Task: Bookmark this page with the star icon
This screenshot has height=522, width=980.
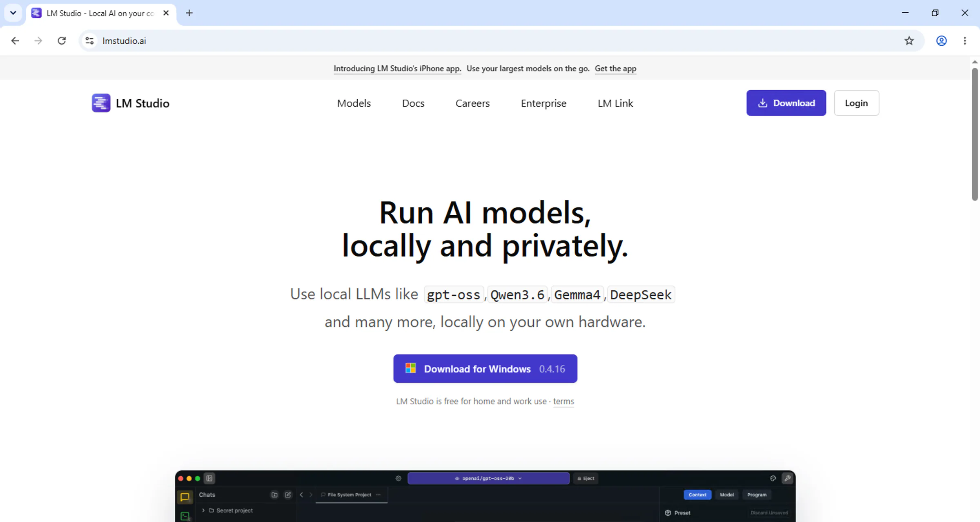Action: click(x=909, y=41)
